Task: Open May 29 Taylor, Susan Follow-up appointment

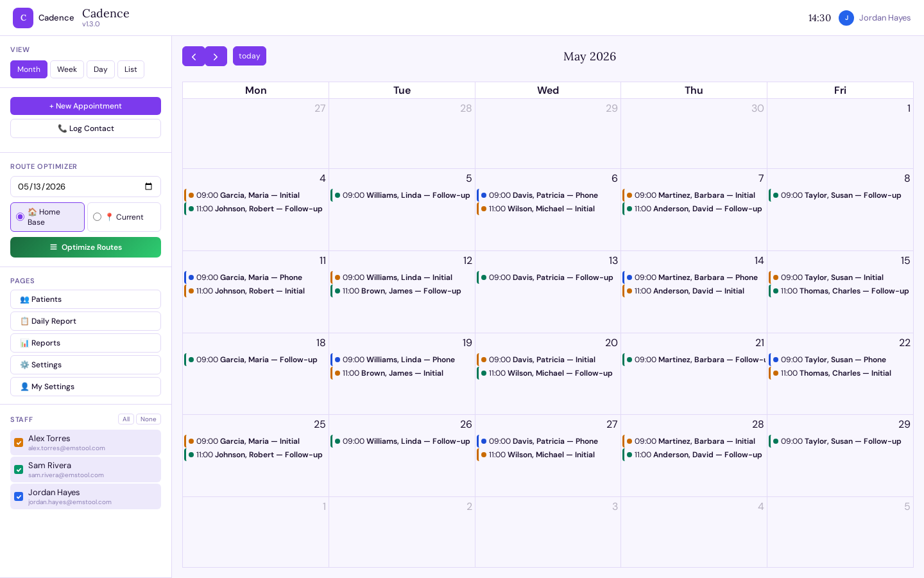Action: 840,441
